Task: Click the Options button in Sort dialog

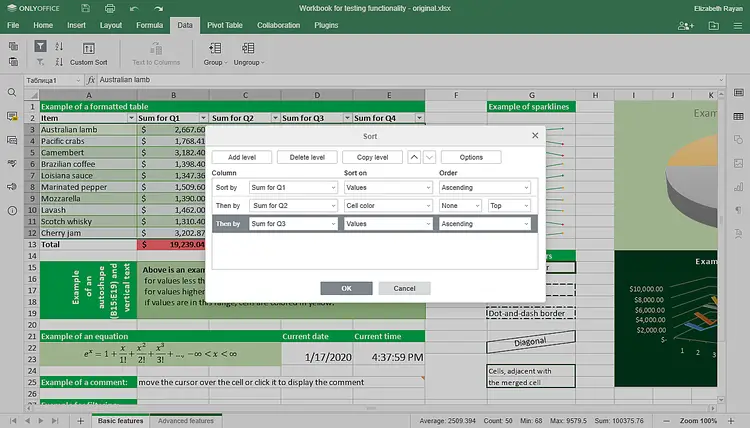Action: [471, 157]
